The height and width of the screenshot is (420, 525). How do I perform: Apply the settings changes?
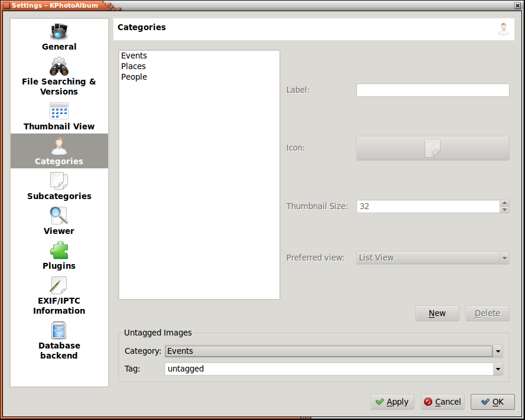[392, 402]
